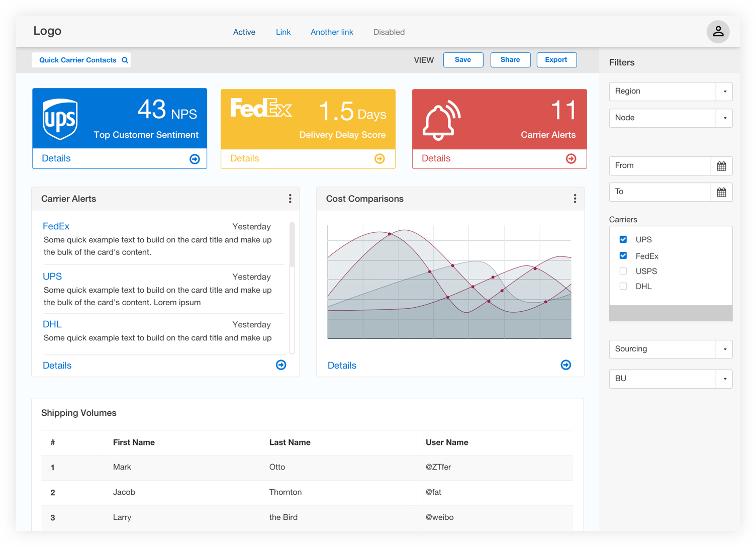Open the Carrier Alerts panel kebab menu
This screenshot has height=547, width=756.
pyautogui.click(x=290, y=199)
